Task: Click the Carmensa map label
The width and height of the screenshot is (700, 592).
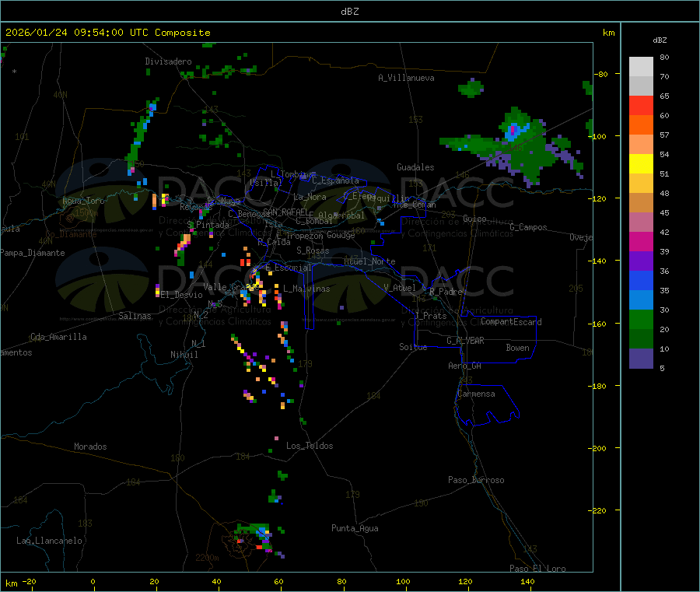Action: tap(476, 394)
